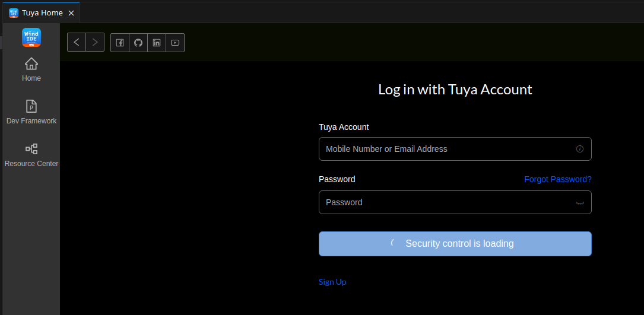
Task: Open the Home sidebar section
Action: click(x=31, y=69)
